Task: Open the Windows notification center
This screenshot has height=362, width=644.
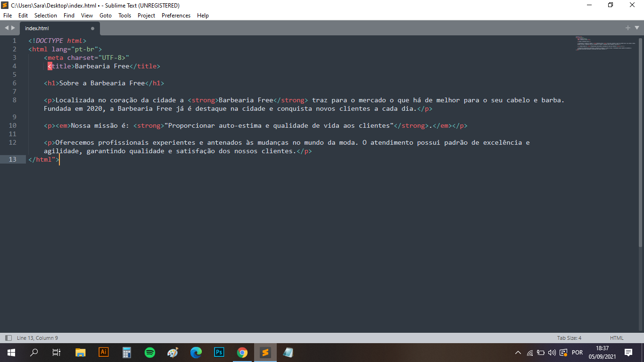Action: point(628,353)
